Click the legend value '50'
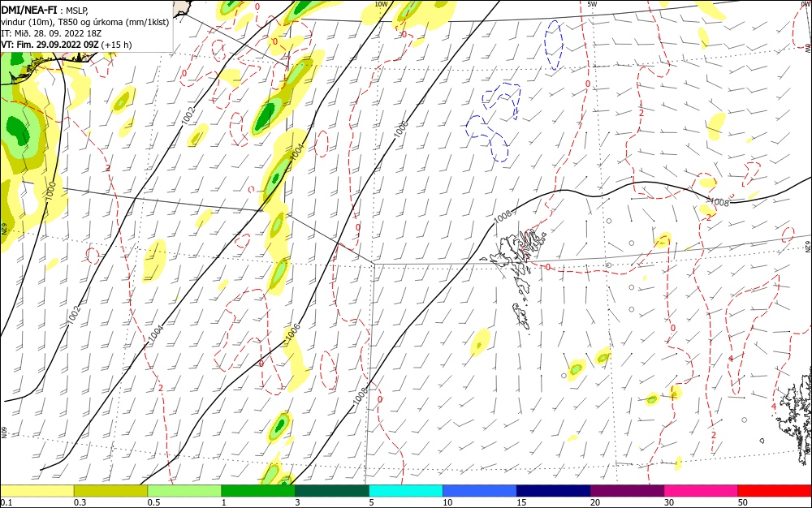Image resolution: width=812 pixels, height=508 pixels. 743,502
